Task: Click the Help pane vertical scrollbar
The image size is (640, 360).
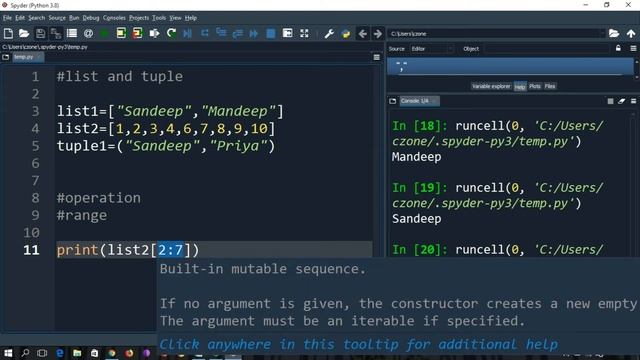Action: coord(636,69)
